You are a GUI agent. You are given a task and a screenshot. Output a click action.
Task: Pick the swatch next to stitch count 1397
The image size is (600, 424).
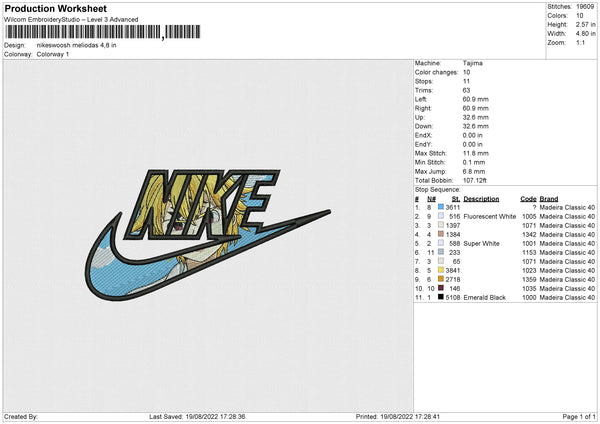tap(441, 225)
